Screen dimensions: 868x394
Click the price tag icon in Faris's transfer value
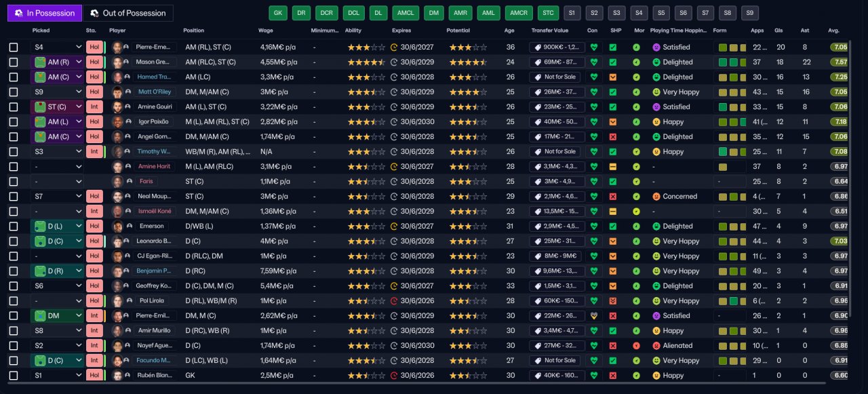click(536, 182)
